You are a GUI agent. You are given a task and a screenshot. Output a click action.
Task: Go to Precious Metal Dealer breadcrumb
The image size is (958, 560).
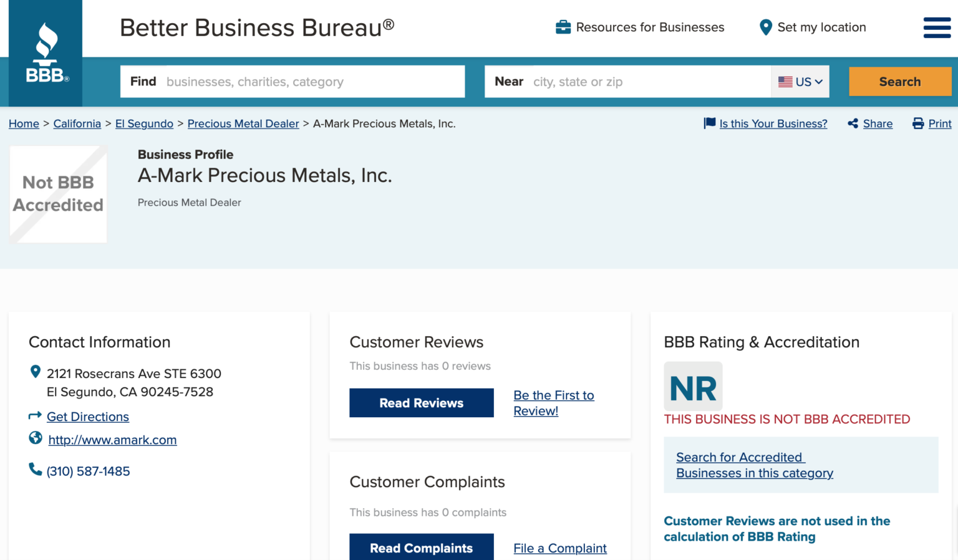pos(243,123)
